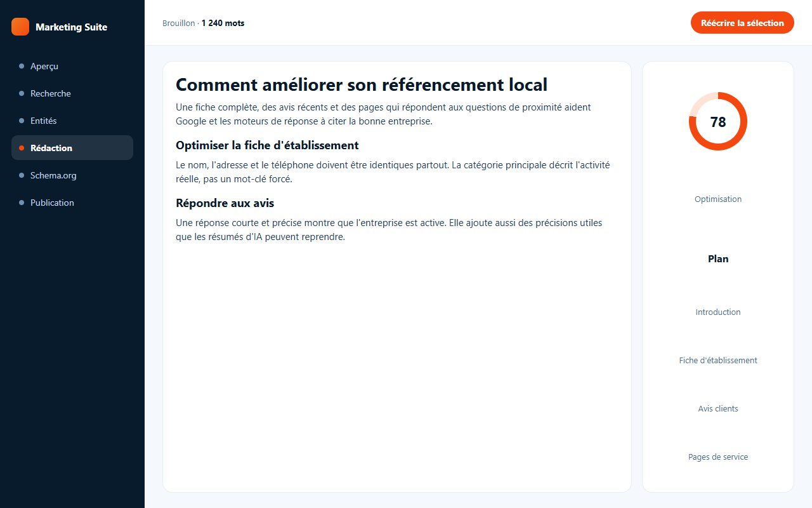Select the Entités sidebar item

[x=72, y=121]
